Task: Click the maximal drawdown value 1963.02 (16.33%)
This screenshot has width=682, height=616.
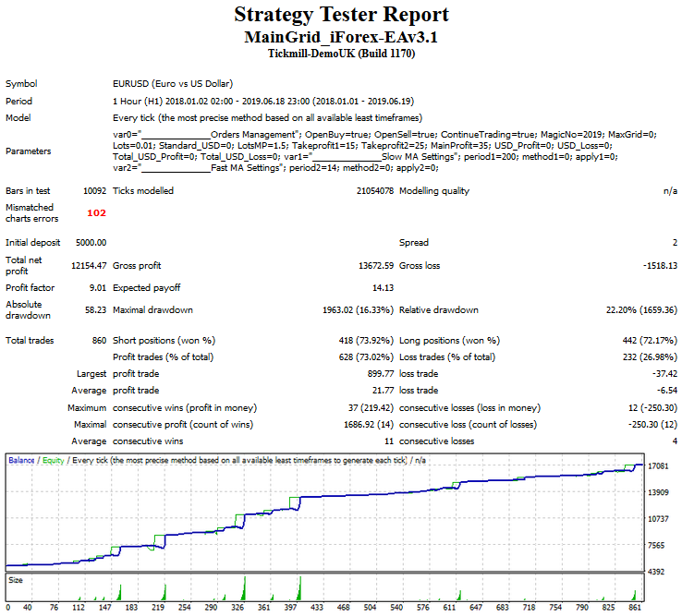Action: pyautogui.click(x=346, y=310)
